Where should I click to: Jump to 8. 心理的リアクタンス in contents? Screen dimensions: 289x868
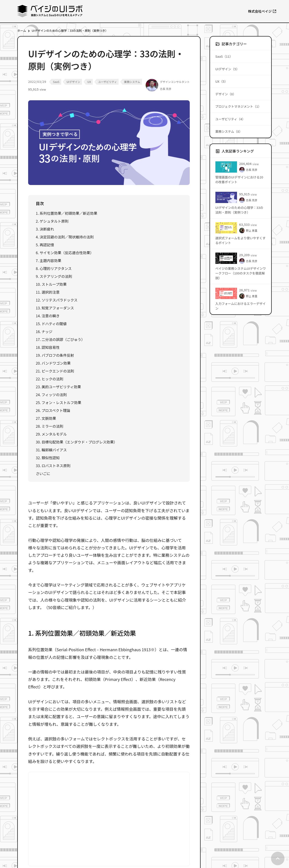tap(54, 269)
